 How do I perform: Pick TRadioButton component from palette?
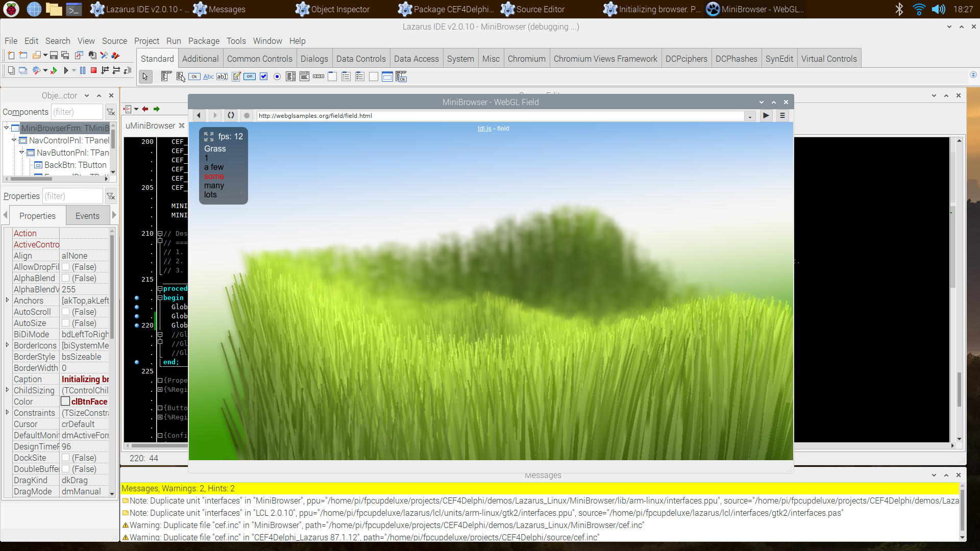click(x=277, y=77)
